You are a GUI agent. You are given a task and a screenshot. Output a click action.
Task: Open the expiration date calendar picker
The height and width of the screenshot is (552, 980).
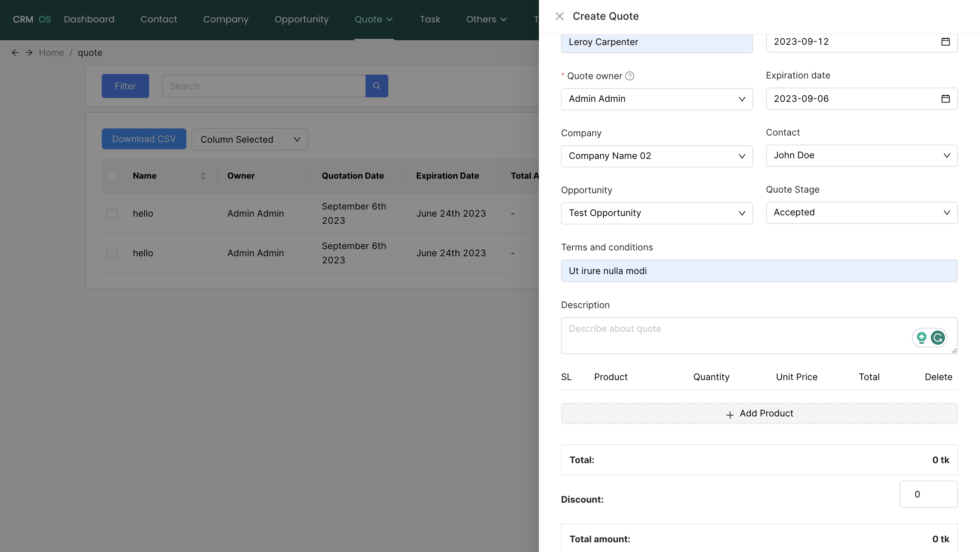[x=945, y=99]
